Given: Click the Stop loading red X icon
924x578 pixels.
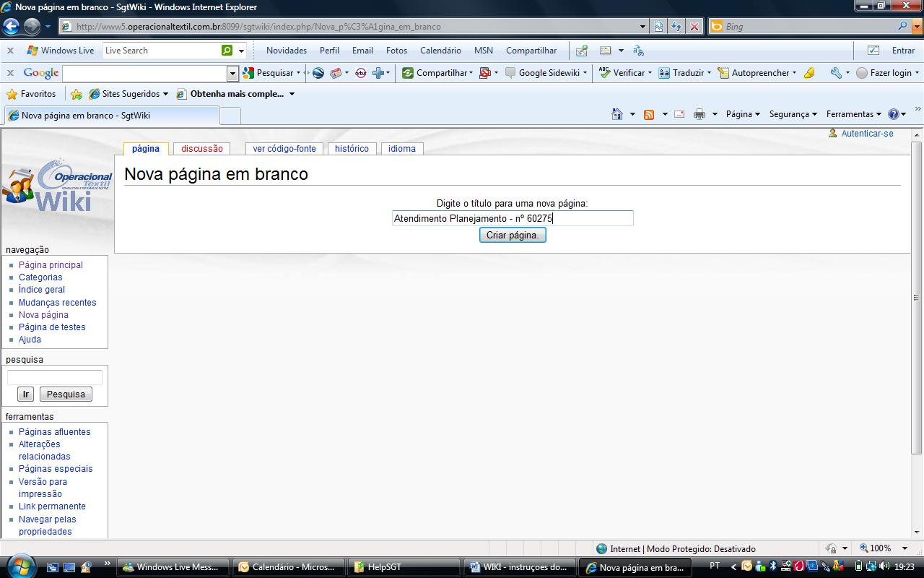Looking at the screenshot, I should click(x=694, y=27).
